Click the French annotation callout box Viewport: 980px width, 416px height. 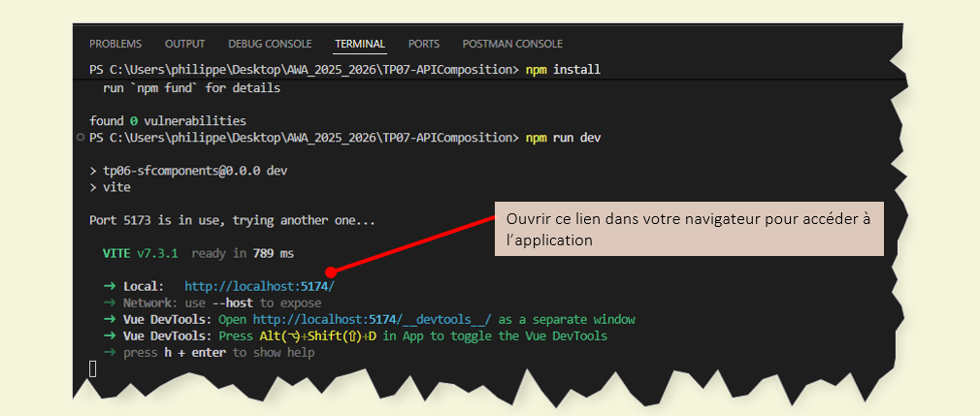click(689, 230)
